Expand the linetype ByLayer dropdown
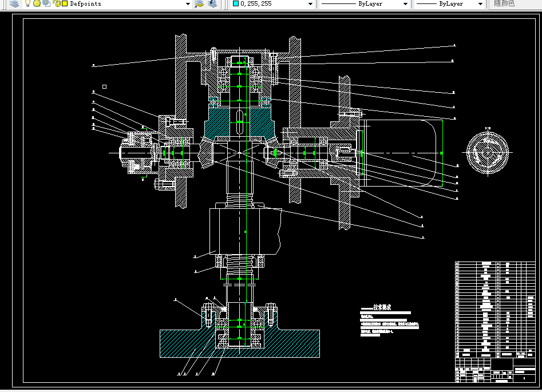Image resolution: width=542 pixels, height=392 pixels. point(405,3)
